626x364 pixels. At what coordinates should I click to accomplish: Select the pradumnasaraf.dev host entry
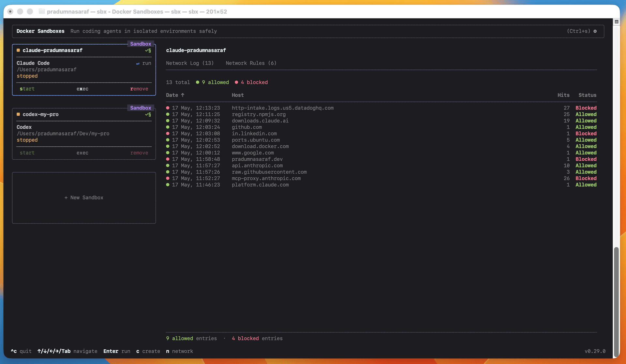tap(257, 159)
